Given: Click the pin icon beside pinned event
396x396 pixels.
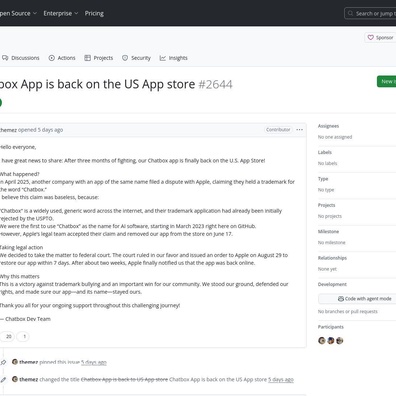Looking at the screenshot, I should tap(3, 362).
